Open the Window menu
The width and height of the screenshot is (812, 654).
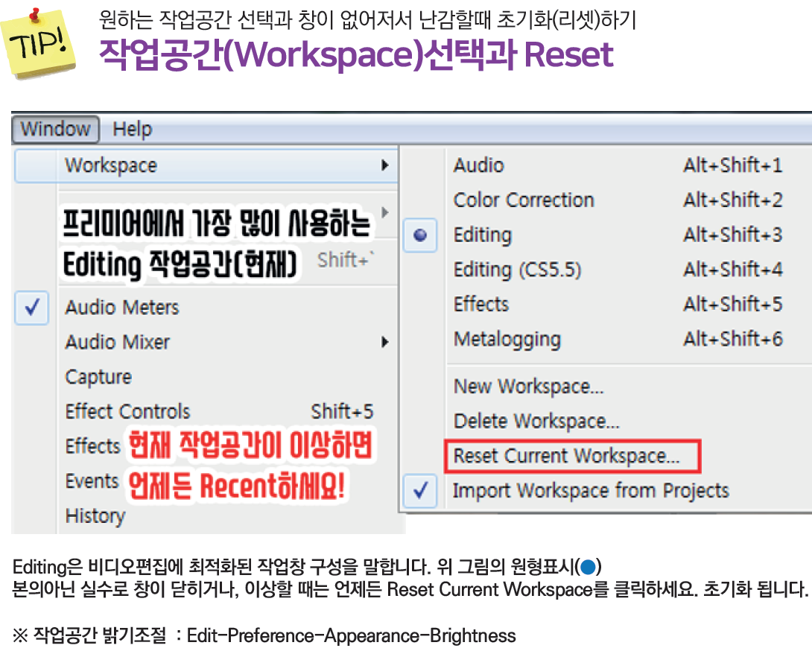55,129
